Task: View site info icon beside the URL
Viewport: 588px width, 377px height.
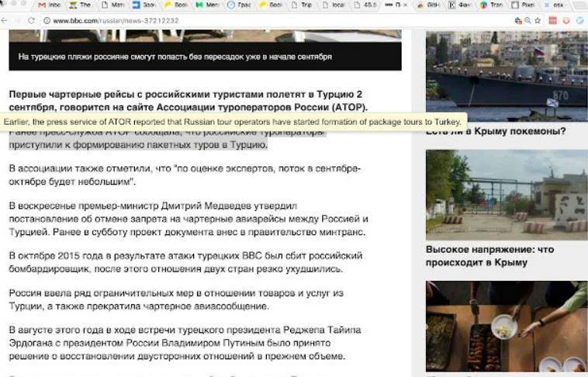Action: click(x=47, y=21)
